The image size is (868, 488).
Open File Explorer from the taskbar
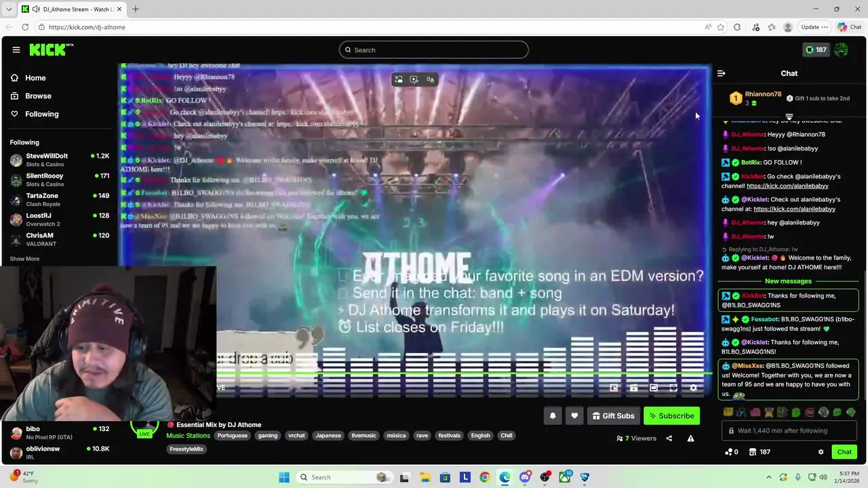[x=425, y=477]
